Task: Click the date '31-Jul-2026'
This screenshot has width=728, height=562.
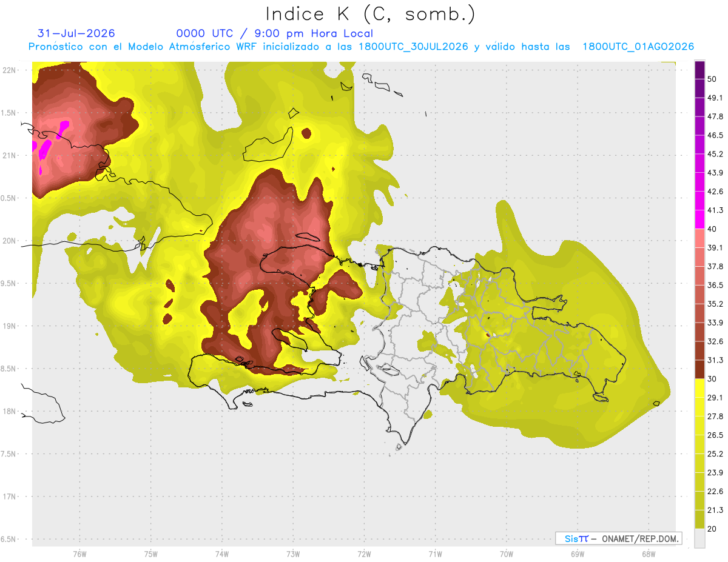Action: tap(76, 33)
